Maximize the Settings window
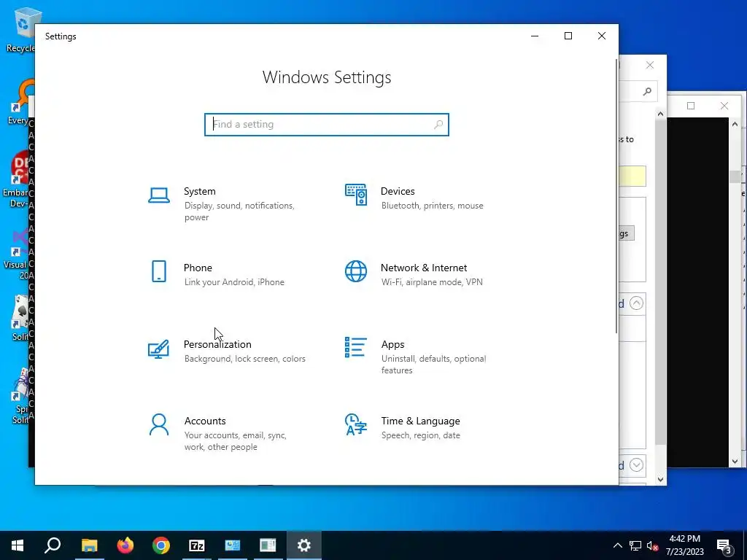The image size is (747, 560). coord(568,36)
